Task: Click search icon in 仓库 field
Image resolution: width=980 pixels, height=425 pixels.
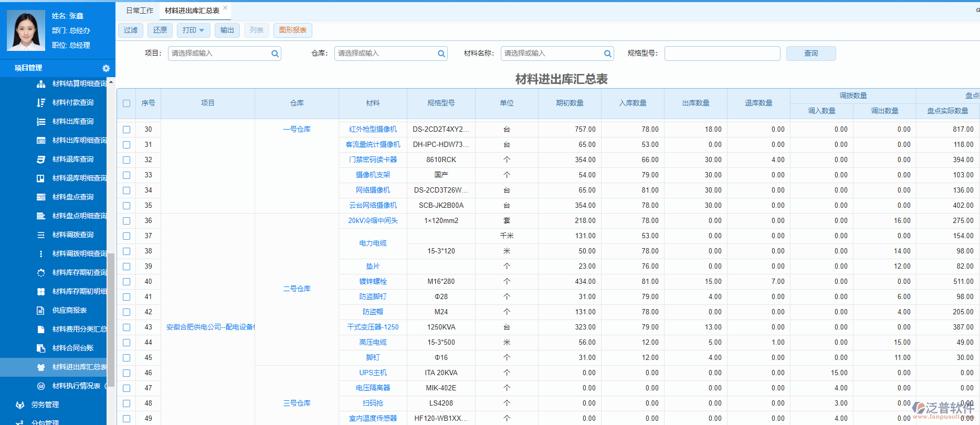Action: click(x=441, y=54)
